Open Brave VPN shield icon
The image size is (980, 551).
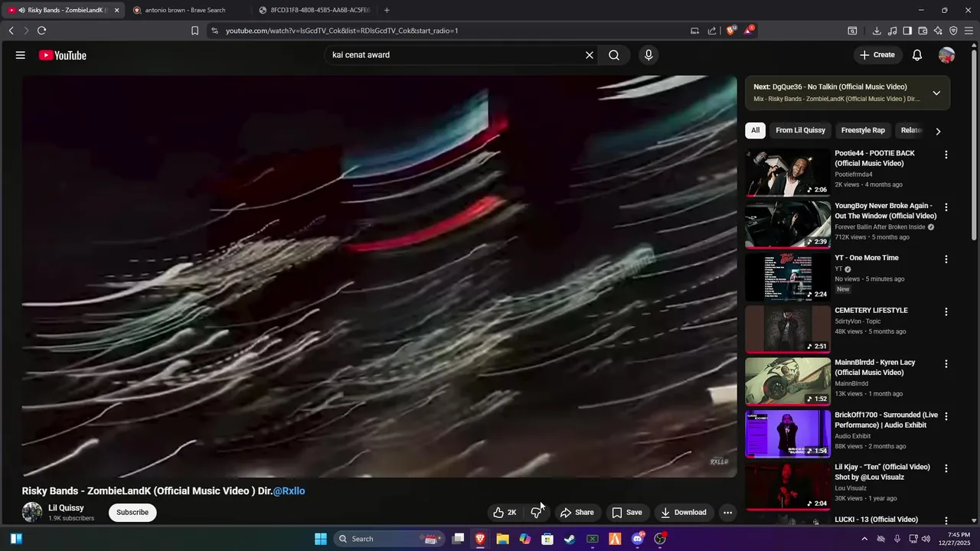(x=953, y=31)
